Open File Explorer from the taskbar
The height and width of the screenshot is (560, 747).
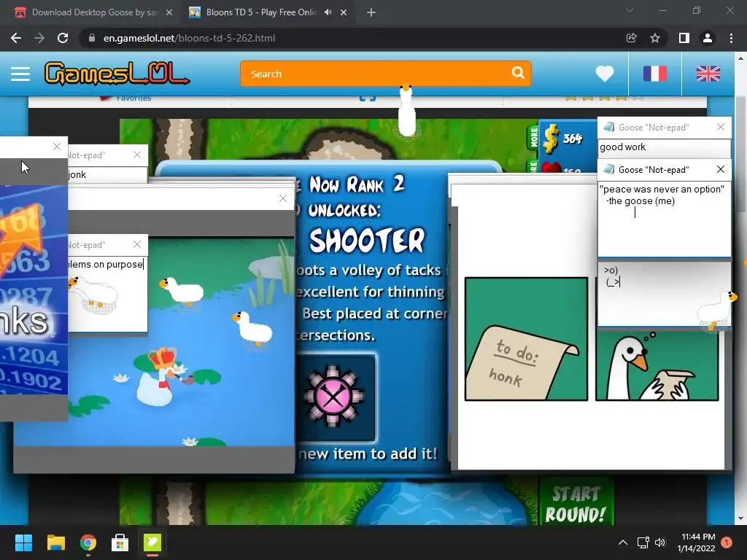click(x=55, y=542)
